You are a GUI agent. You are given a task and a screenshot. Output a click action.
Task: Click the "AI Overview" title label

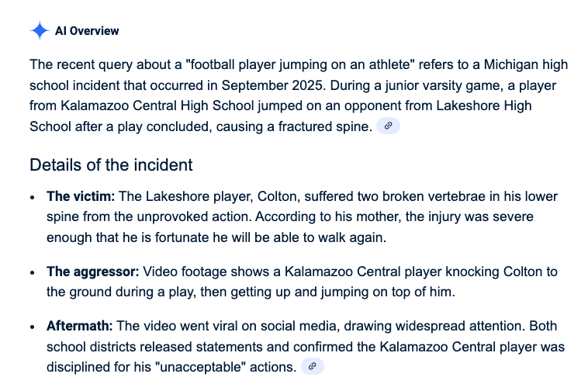pos(87,31)
